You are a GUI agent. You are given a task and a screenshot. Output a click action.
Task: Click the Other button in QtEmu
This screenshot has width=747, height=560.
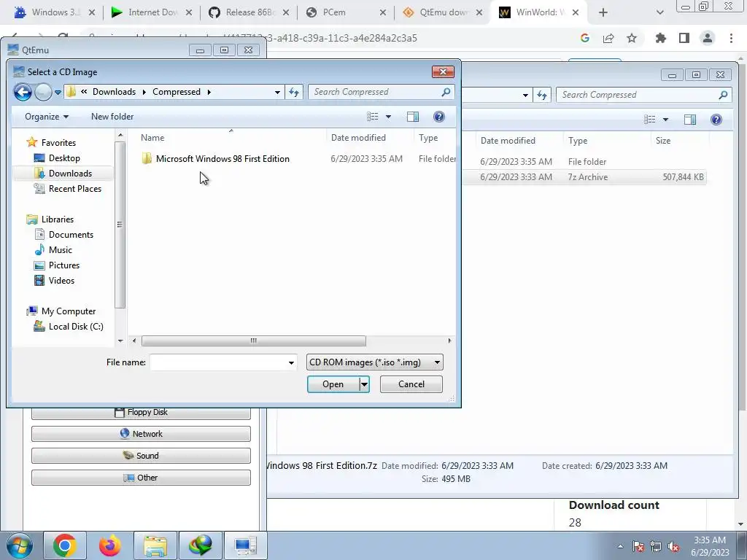click(x=141, y=478)
